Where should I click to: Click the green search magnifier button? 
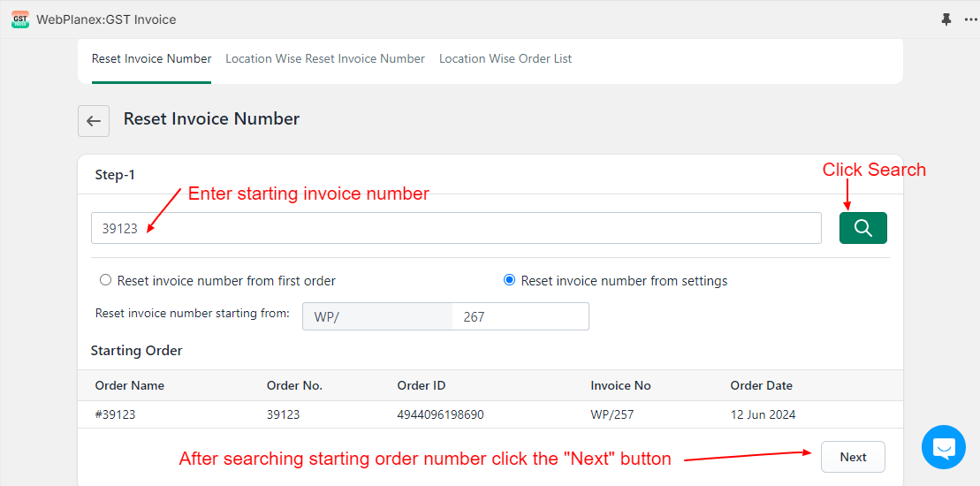pyautogui.click(x=862, y=228)
